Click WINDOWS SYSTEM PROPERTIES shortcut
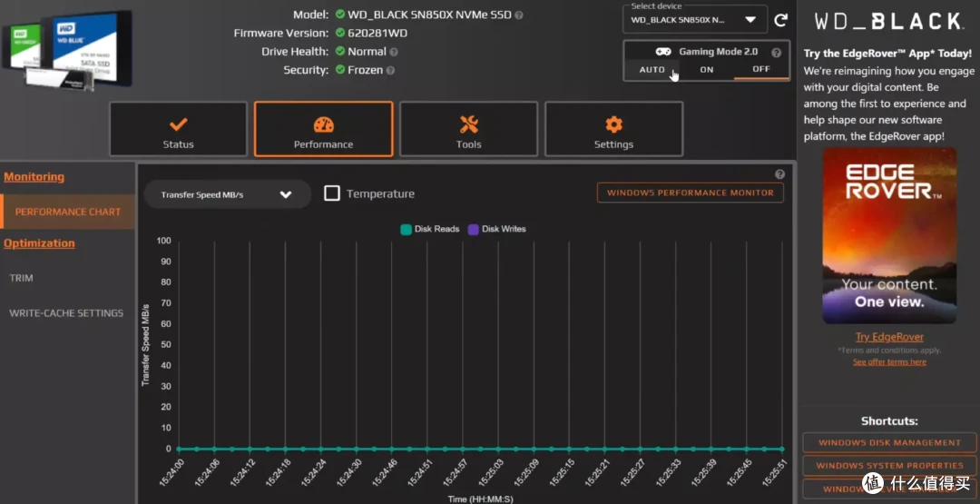Viewport: 980px width, 504px height. [889, 466]
